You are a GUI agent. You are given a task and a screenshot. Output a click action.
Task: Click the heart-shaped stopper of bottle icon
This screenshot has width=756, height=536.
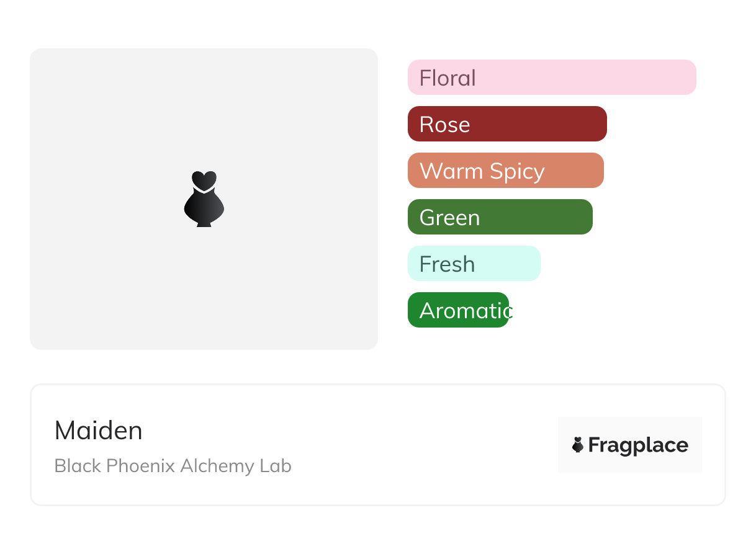(204, 180)
